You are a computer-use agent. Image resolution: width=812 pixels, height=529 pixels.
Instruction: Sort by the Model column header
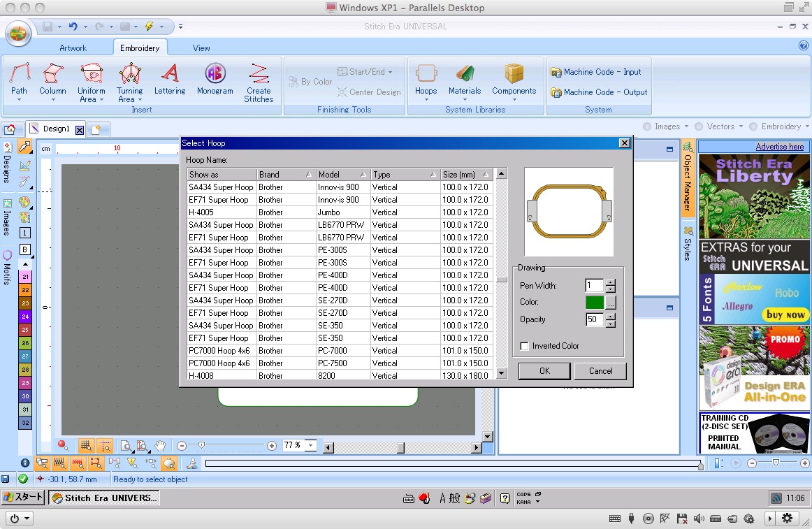click(x=343, y=175)
